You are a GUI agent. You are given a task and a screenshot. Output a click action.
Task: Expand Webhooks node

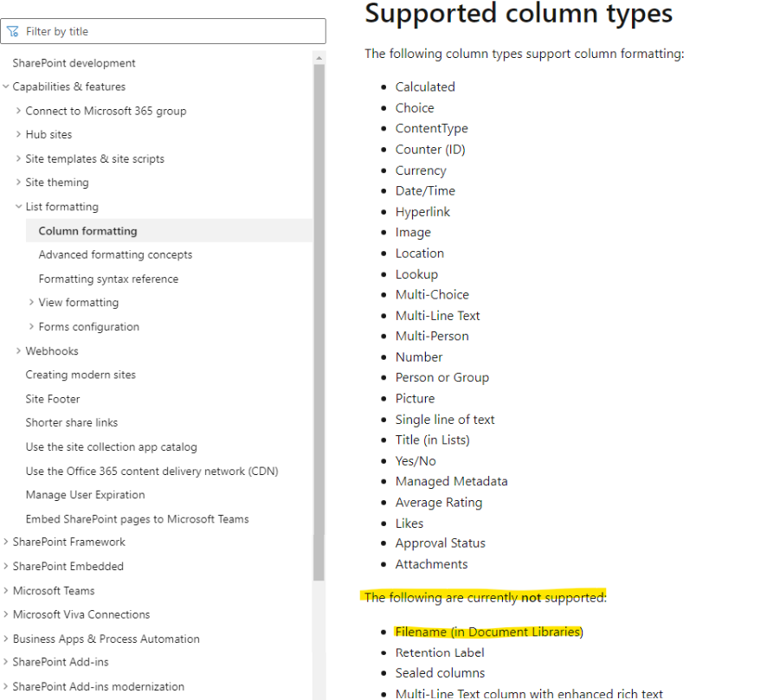(18, 350)
